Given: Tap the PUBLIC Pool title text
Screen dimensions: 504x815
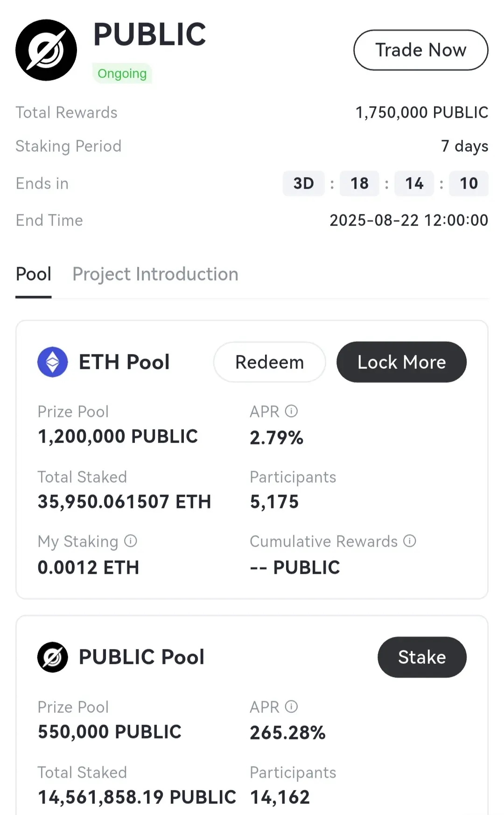Looking at the screenshot, I should tap(142, 657).
